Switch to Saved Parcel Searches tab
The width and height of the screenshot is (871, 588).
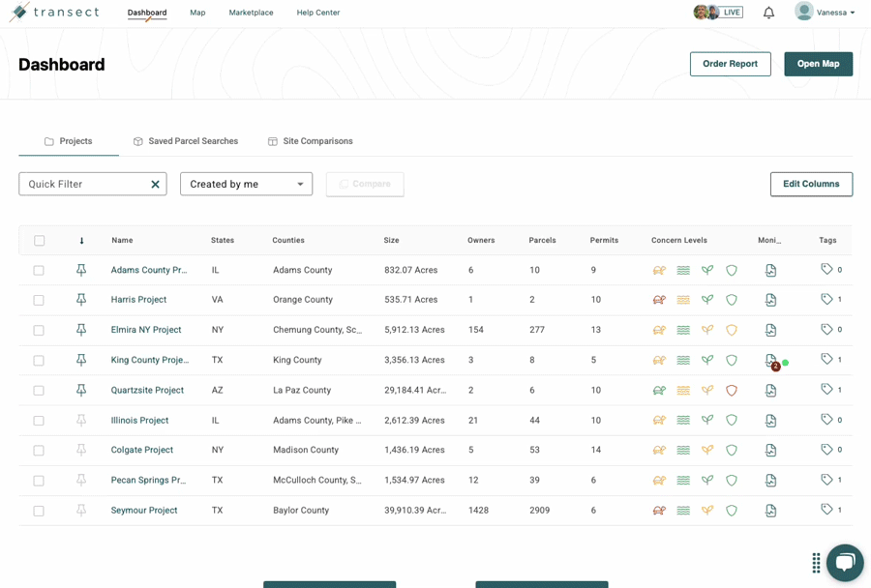coord(185,141)
